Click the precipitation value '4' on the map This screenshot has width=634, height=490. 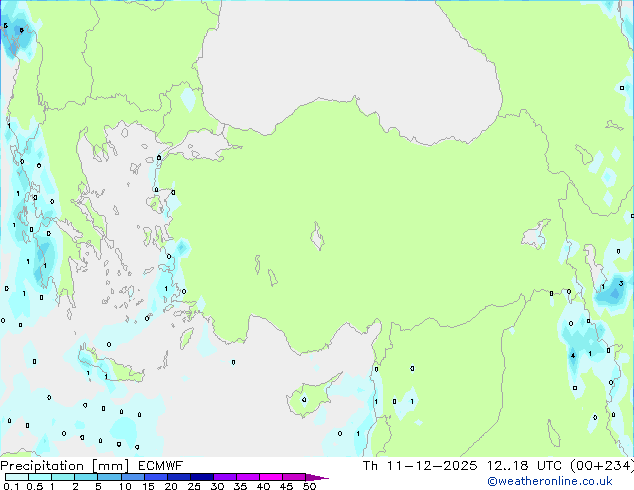pyautogui.click(x=573, y=356)
